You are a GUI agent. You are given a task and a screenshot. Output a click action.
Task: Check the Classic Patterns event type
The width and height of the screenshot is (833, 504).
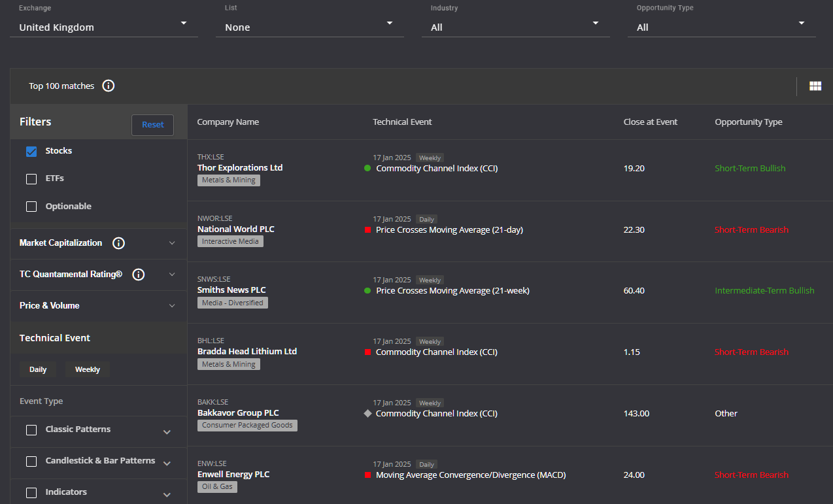31,430
